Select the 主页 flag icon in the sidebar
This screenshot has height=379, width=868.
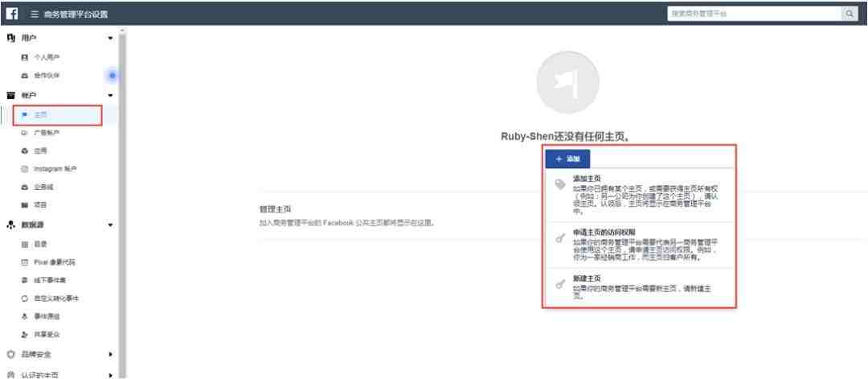[24, 115]
